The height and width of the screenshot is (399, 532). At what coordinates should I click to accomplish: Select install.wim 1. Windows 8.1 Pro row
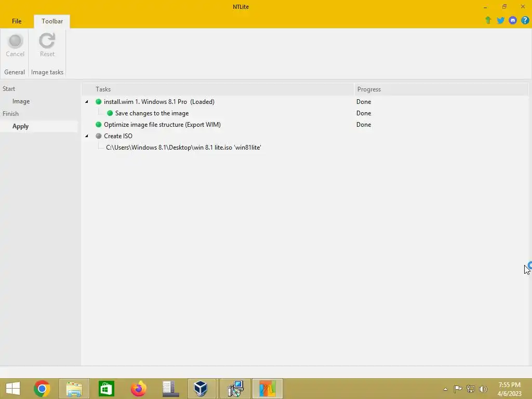click(305, 102)
